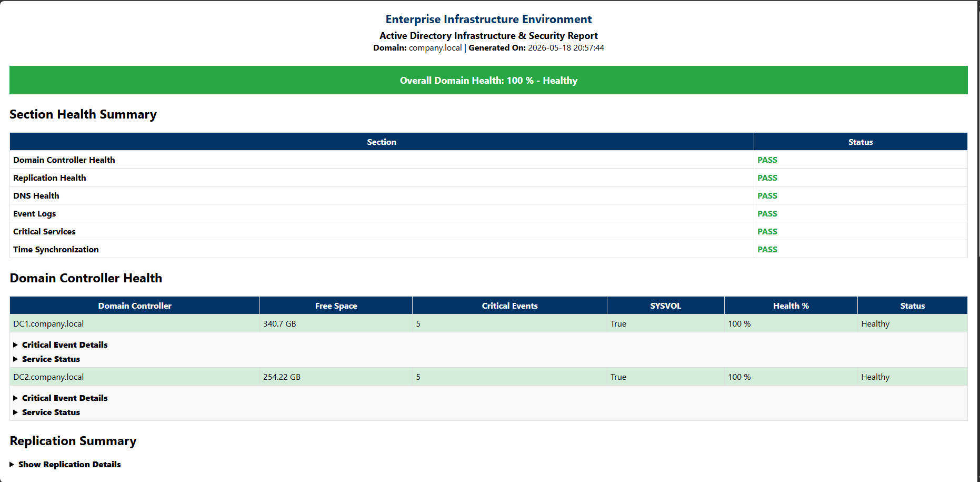This screenshot has height=482, width=980.
Task: Click the Active Directory Infrastructure & Security Report subtitle
Action: coord(488,35)
